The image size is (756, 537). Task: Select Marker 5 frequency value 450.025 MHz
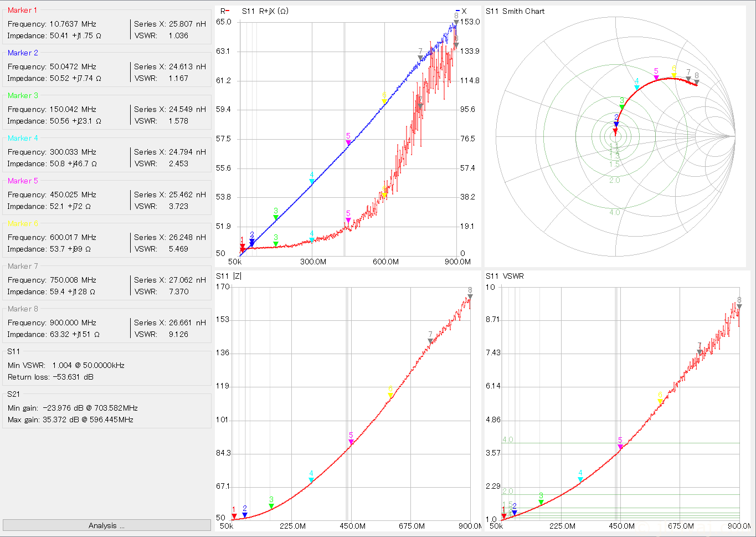pos(73,195)
